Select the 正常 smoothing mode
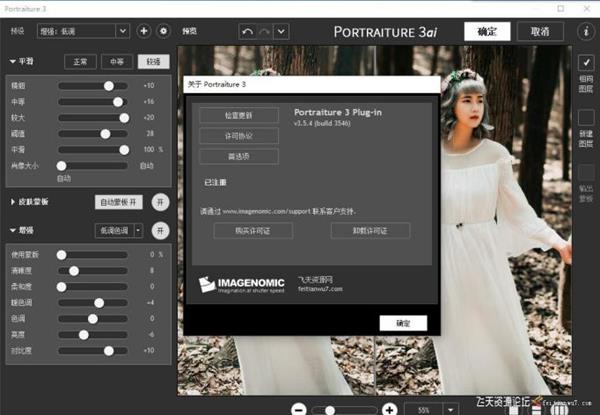600x415 pixels. pos(80,62)
